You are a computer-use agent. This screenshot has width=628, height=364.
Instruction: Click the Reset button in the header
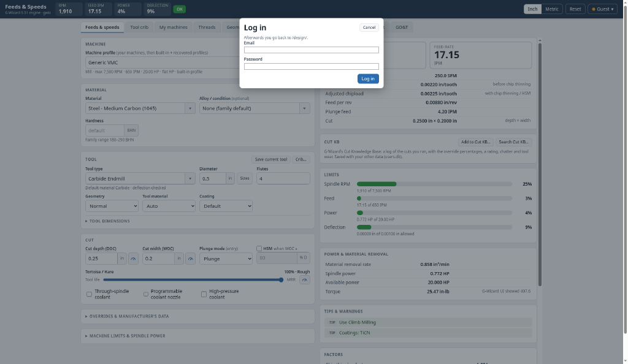pyautogui.click(x=575, y=9)
